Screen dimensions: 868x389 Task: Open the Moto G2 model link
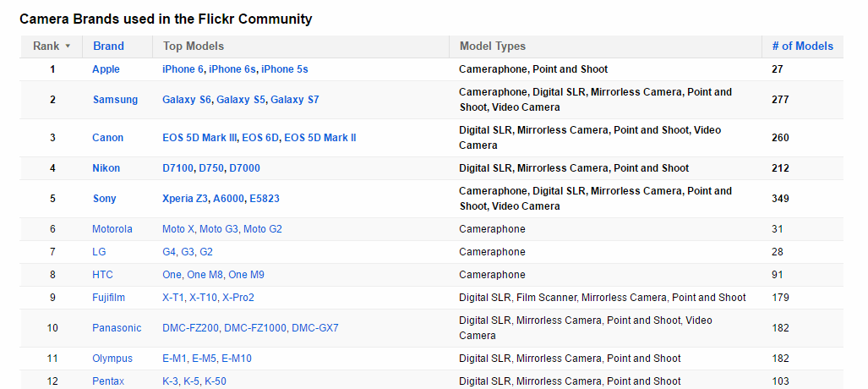263,229
